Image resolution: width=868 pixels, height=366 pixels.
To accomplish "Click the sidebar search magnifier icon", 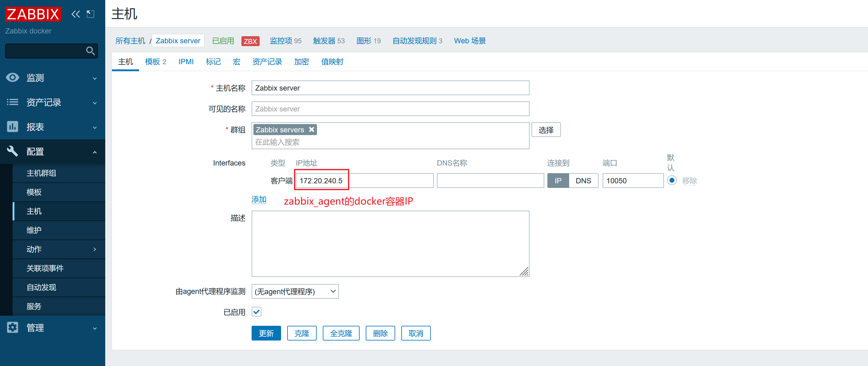I will pos(90,51).
